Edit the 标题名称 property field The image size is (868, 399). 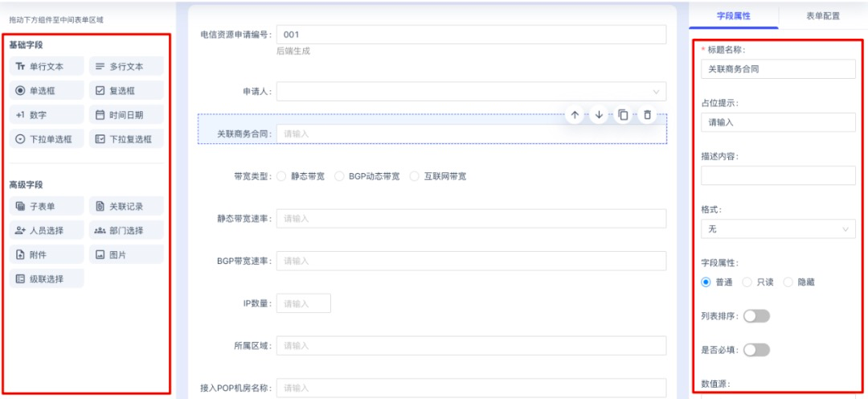778,69
